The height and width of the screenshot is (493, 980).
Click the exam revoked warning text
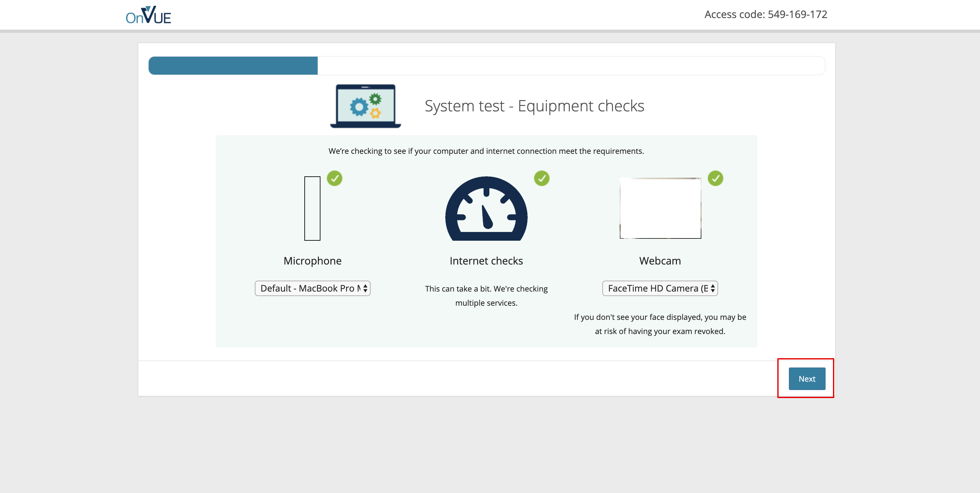[660, 324]
